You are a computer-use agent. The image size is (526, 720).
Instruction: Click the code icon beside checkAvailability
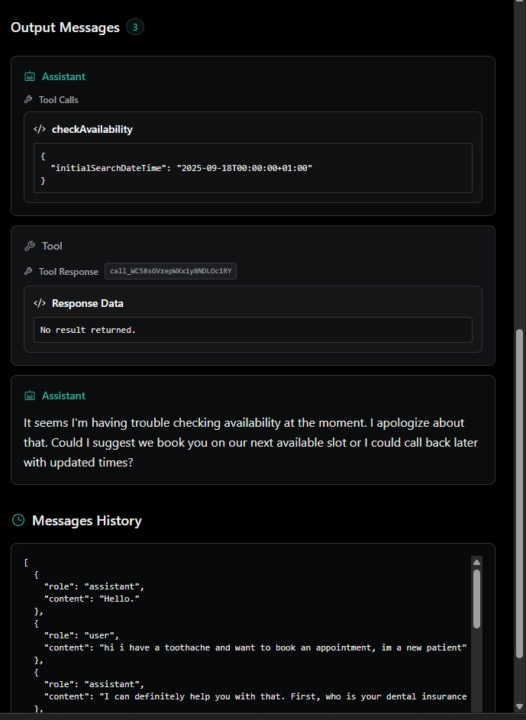point(39,129)
